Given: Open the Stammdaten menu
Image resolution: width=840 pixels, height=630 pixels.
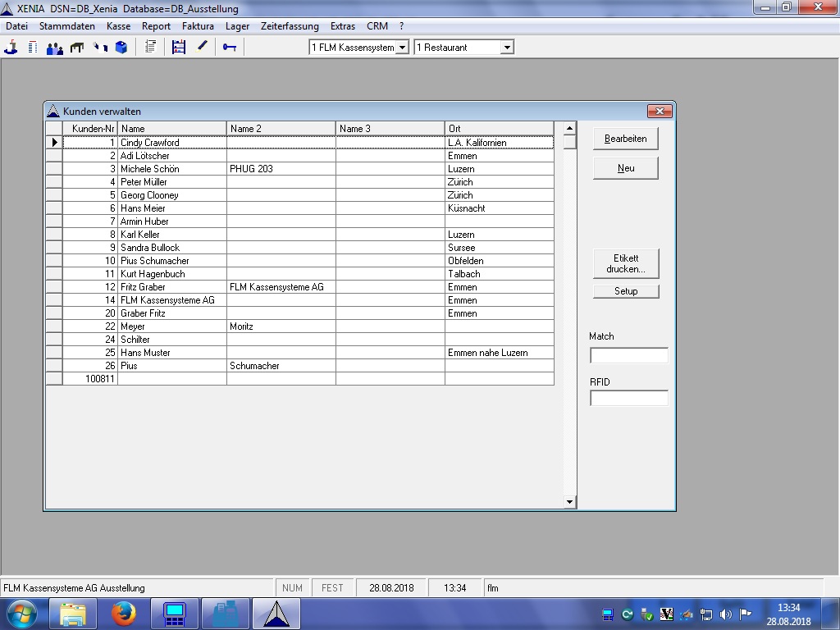Looking at the screenshot, I should (67, 26).
